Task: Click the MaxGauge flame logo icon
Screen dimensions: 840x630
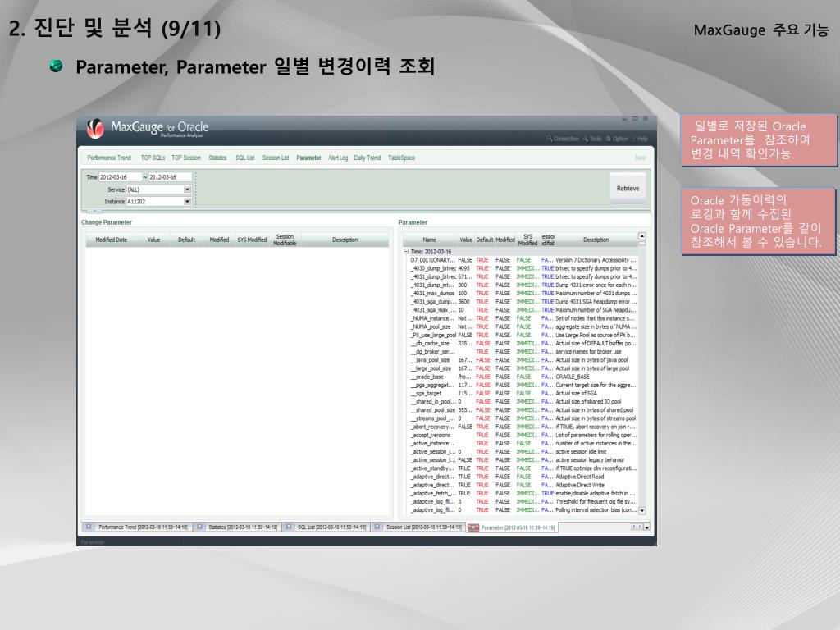Action: coord(95,129)
